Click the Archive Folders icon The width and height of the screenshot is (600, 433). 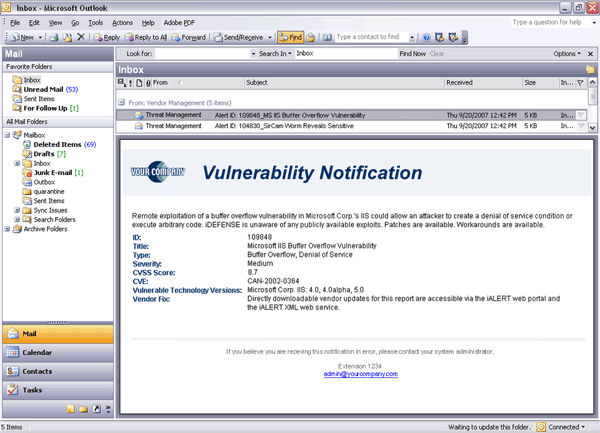coord(17,229)
